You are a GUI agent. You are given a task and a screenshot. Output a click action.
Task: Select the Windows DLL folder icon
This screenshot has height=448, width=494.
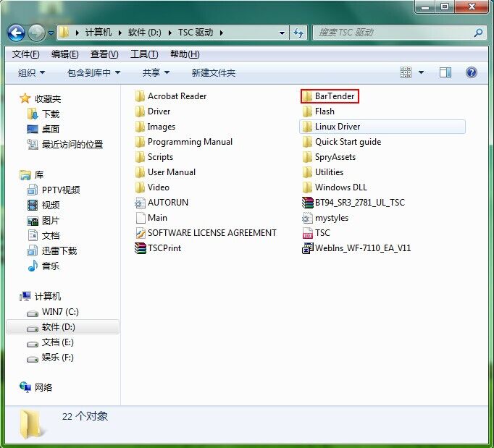(307, 187)
